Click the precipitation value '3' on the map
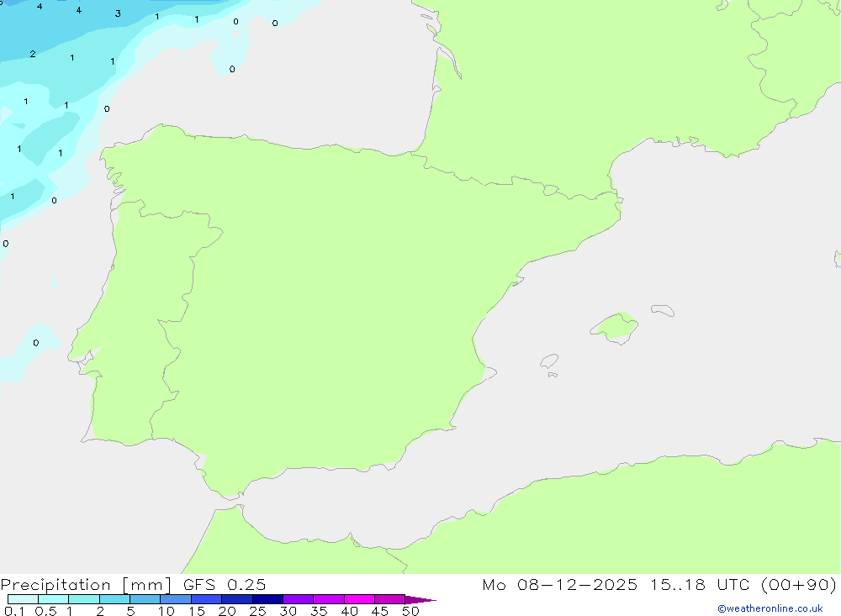The height and width of the screenshot is (616, 841). click(x=118, y=13)
